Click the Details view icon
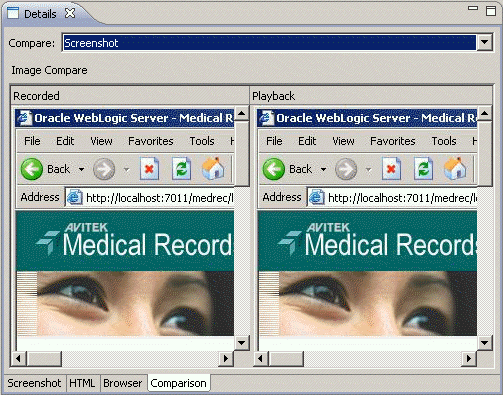 tap(13, 13)
